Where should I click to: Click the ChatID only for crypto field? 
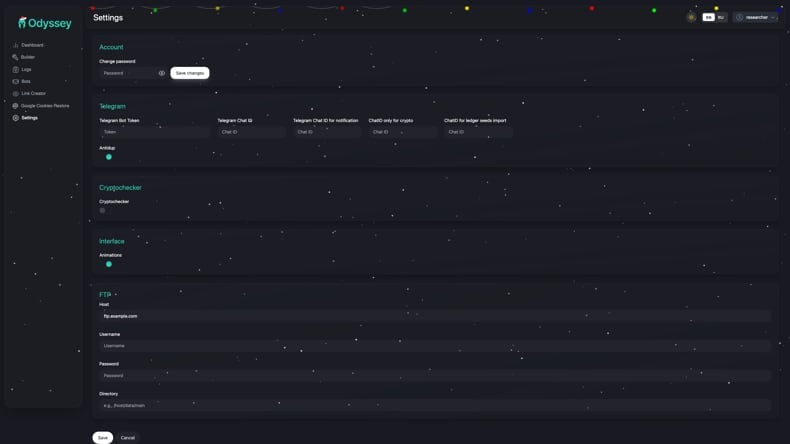[403, 132]
